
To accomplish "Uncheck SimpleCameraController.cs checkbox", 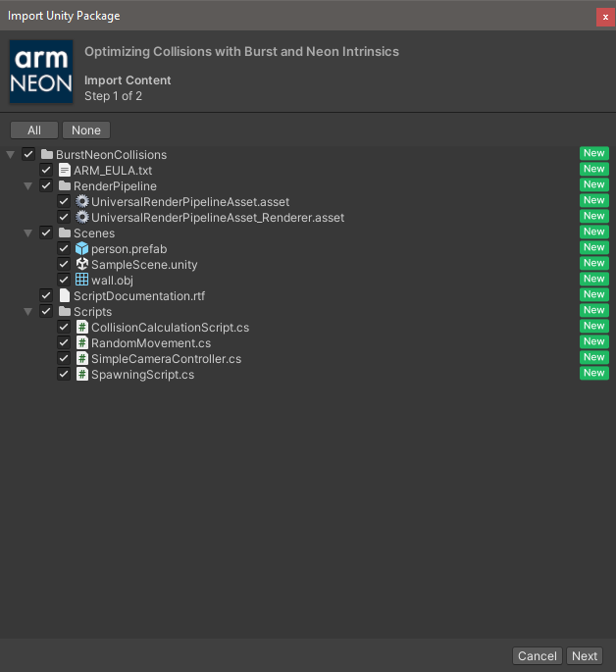I will 64,358.
